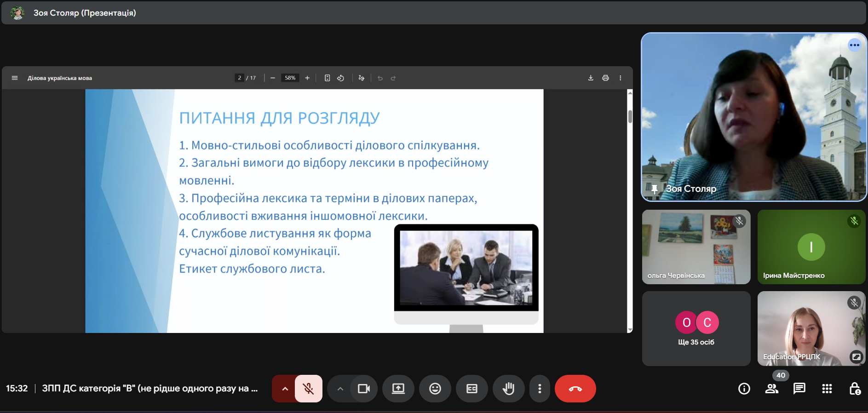Image resolution: width=868 pixels, height=413 pixels.
Task: Leave the call with red hang-up button
Action: [x=575, y=389]
